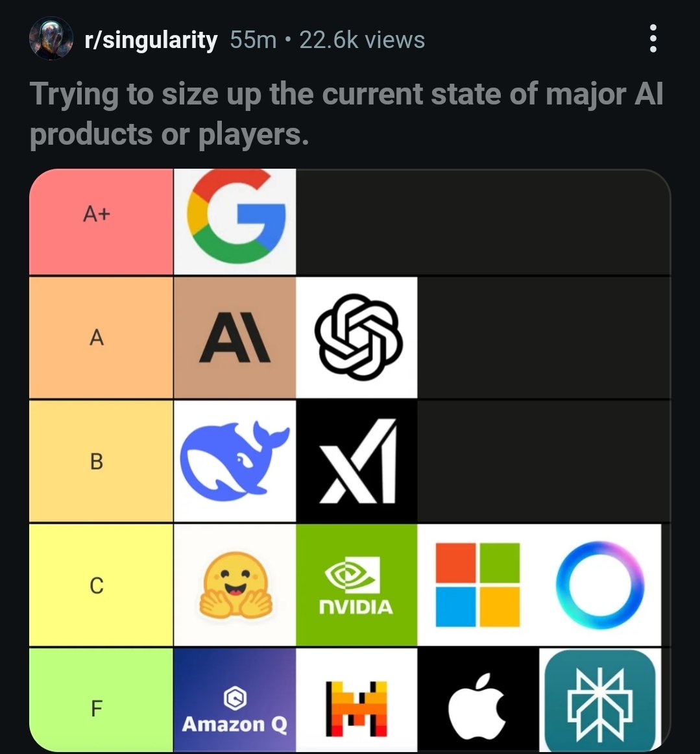
Task: Click the xAI logo in the B tier
Action: click(x=357, y=461)
